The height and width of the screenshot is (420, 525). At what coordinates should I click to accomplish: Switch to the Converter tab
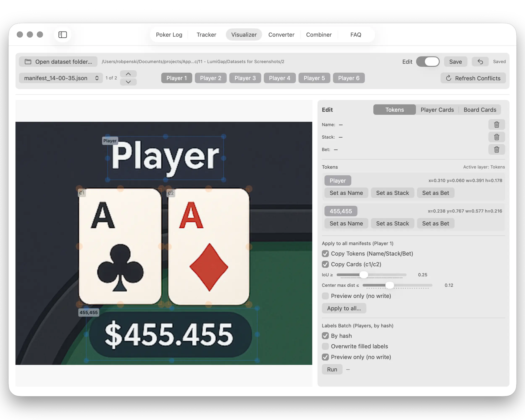[281, 35]
